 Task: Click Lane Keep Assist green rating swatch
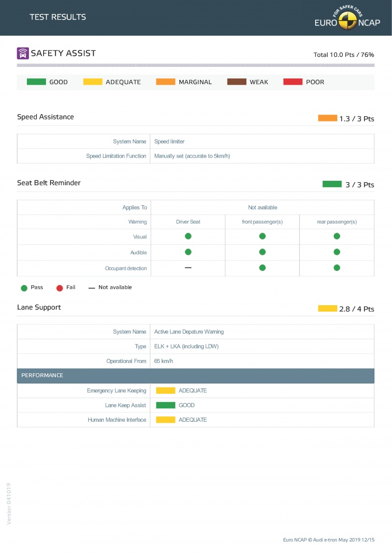[166, 405]
